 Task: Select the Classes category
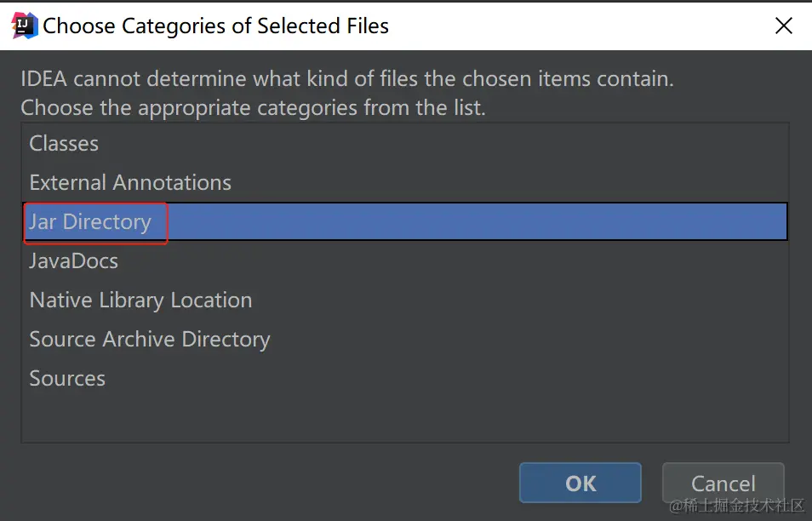(x=64, y=144)
